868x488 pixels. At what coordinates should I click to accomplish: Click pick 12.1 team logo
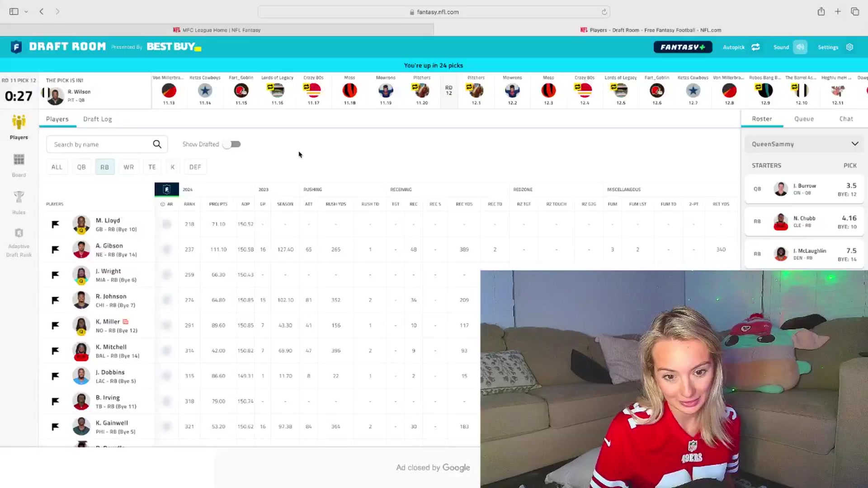tap(476, 91)
